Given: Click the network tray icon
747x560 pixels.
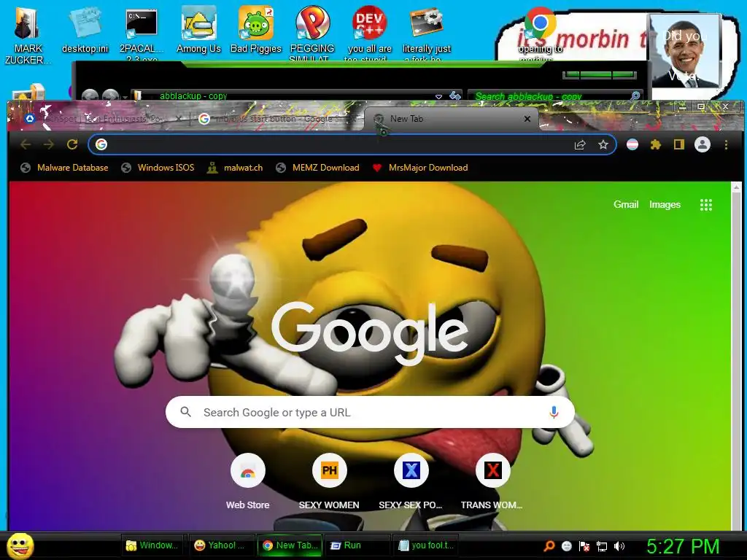Looking at the screenshot, I should pyautogui.click(x=602, y=546).
